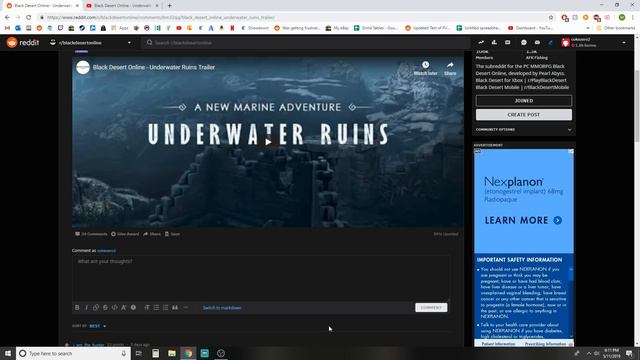640x360 pixels.
Task: Open the video title link on embed
Action: (153, 67)
